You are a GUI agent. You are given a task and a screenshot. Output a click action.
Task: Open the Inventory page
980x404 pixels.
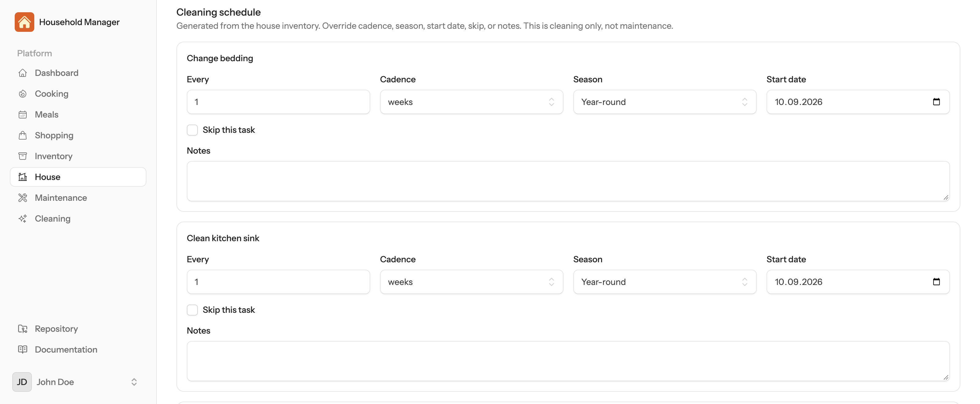(x=78, y=156)
